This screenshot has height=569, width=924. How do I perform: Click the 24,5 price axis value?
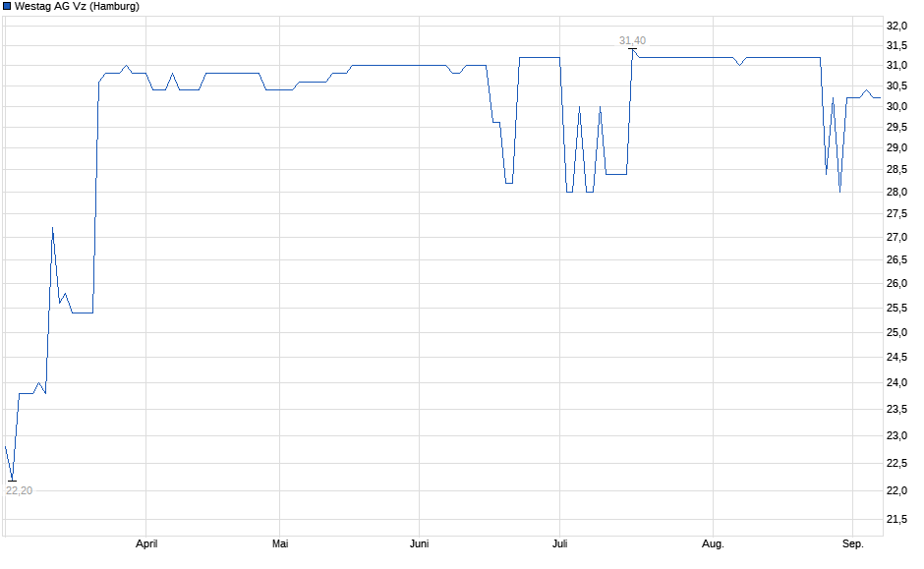(x=896, y=357)
